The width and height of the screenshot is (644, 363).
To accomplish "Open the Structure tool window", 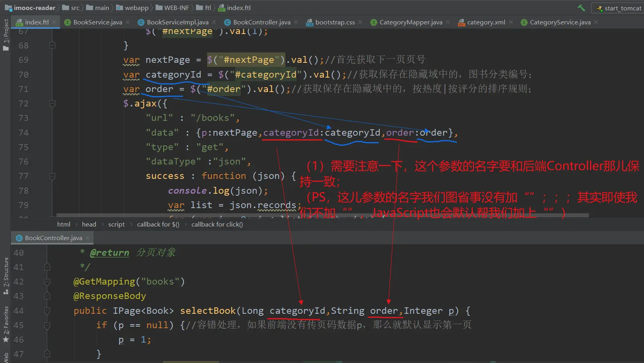I will [x=6, y=276].
